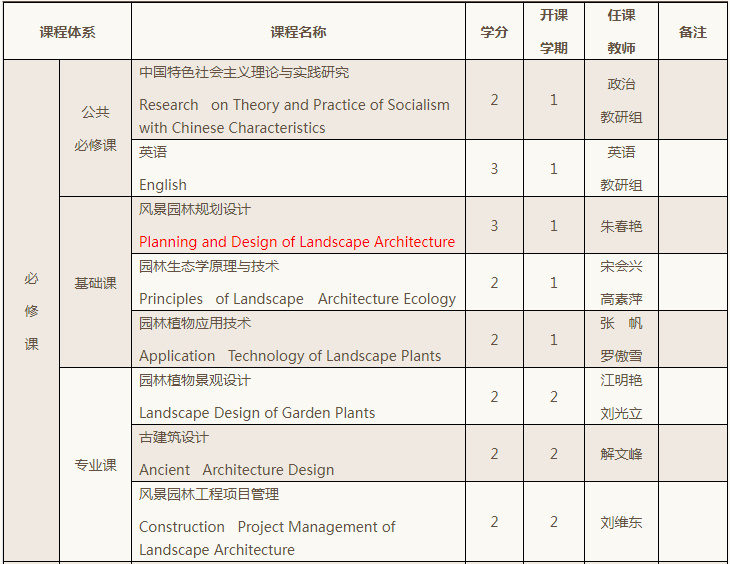Click teacher name 张 帆
The width and height of the screenshot is (730, 564).
(622, 323)
